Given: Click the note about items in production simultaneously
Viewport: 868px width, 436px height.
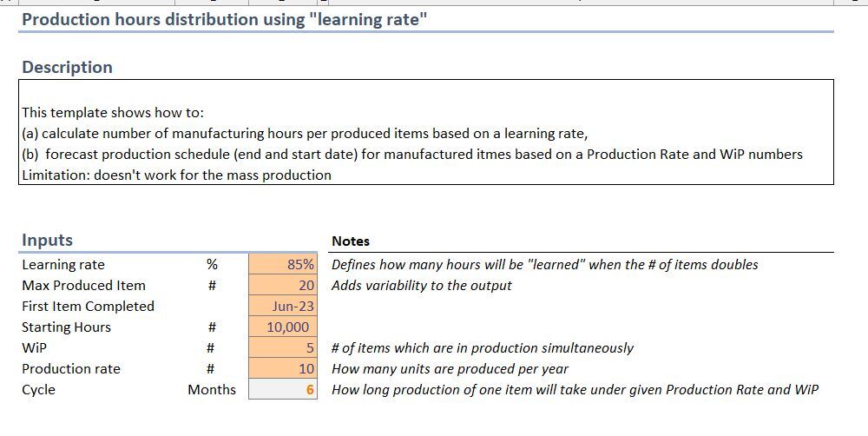Looking at the screenshot, I should [482, 348].
